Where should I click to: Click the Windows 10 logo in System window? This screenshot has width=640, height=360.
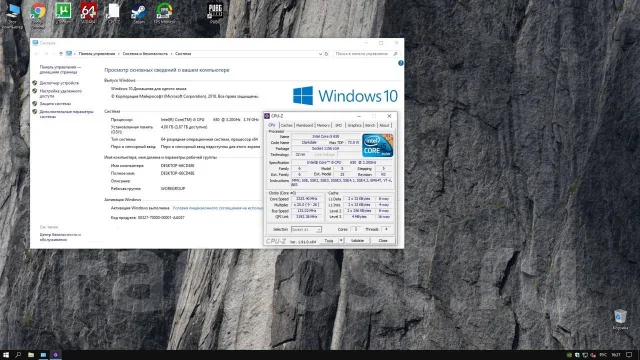(345, 96)
